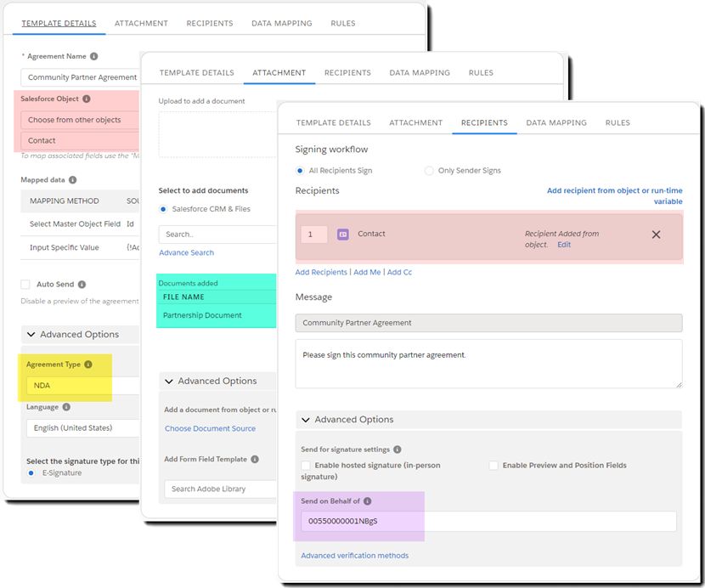Enable hosted signature (in-person signature) checkbox
Screen dimensions: 705x588
[306, 465]
